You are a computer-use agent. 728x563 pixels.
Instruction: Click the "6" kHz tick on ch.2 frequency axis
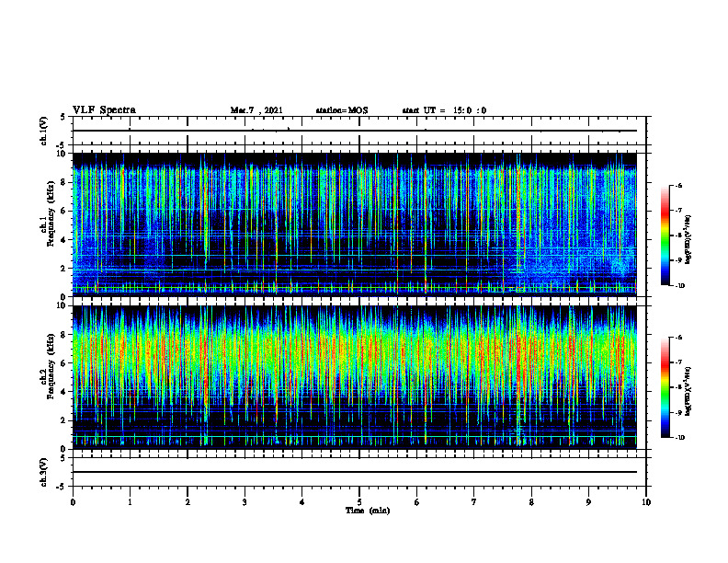[64, 363]
